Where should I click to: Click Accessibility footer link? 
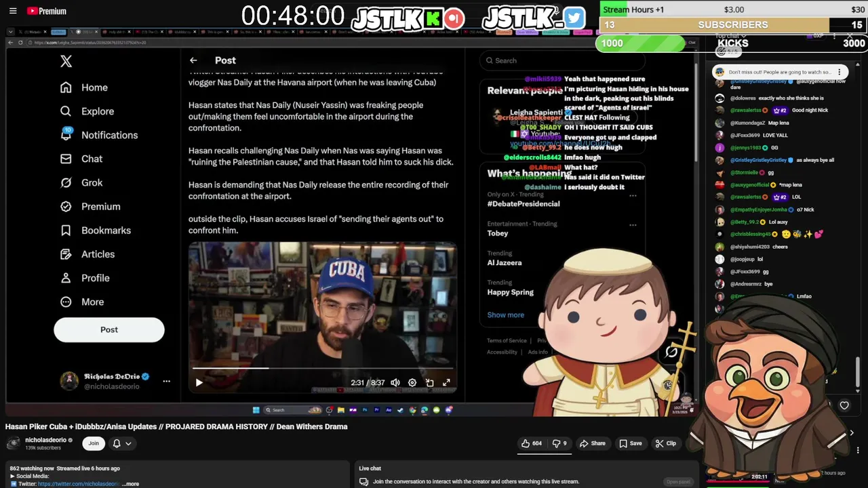pos(502,352)
